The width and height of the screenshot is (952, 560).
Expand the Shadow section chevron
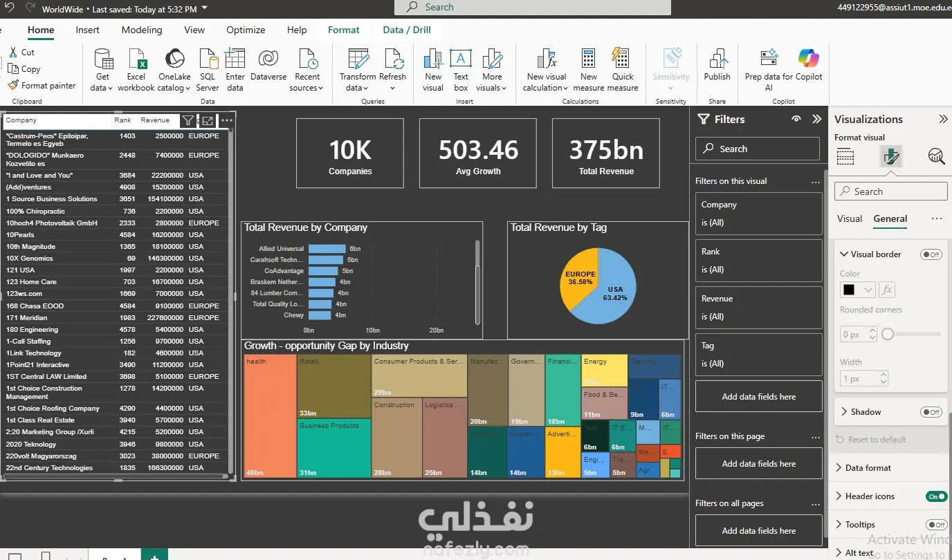[844, 412]
